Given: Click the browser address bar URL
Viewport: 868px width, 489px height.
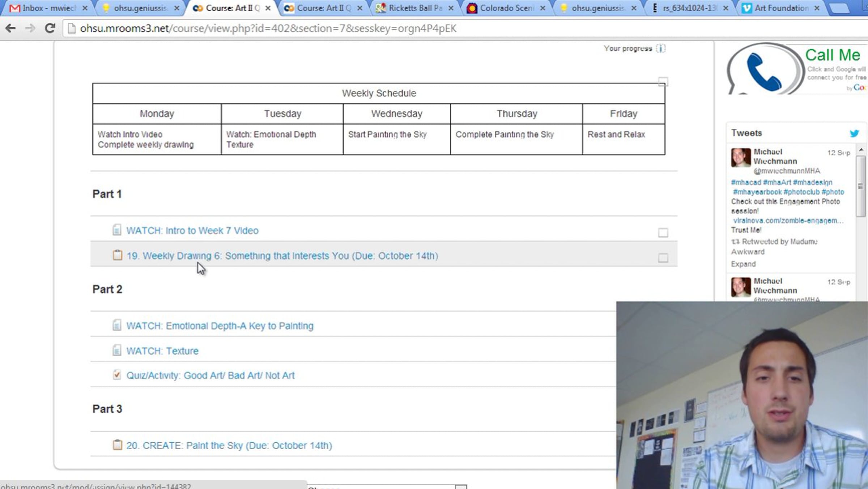Looking at the screenshot, I should [x=268, y=28].
